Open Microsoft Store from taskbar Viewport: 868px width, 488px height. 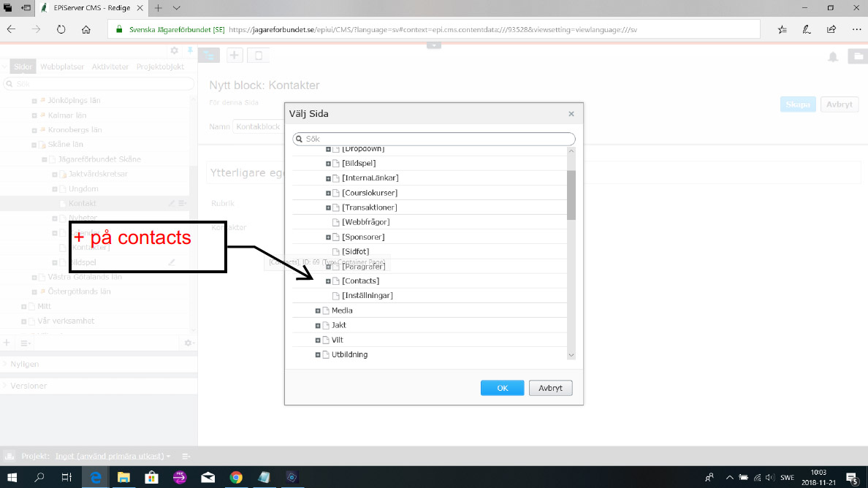point(152,478)
